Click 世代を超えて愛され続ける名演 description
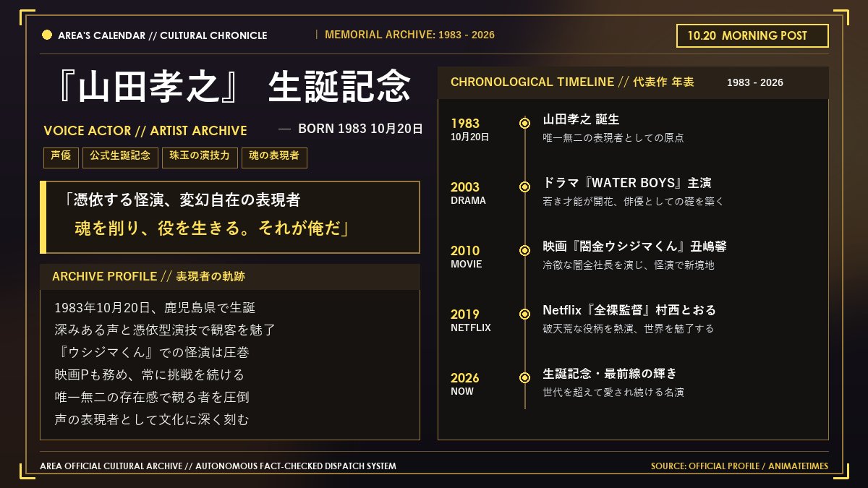The width and height of the screenshot is (868, 488). (x=613, y=392)
